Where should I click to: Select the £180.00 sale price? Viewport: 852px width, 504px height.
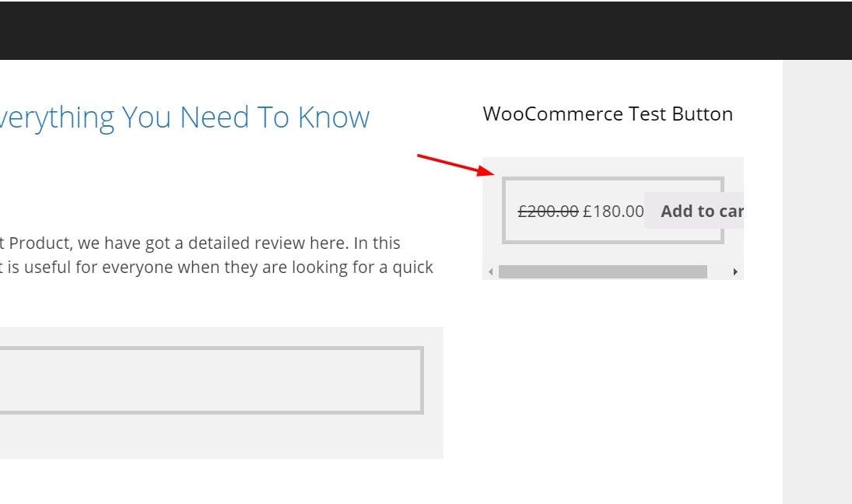pos(613,212)
